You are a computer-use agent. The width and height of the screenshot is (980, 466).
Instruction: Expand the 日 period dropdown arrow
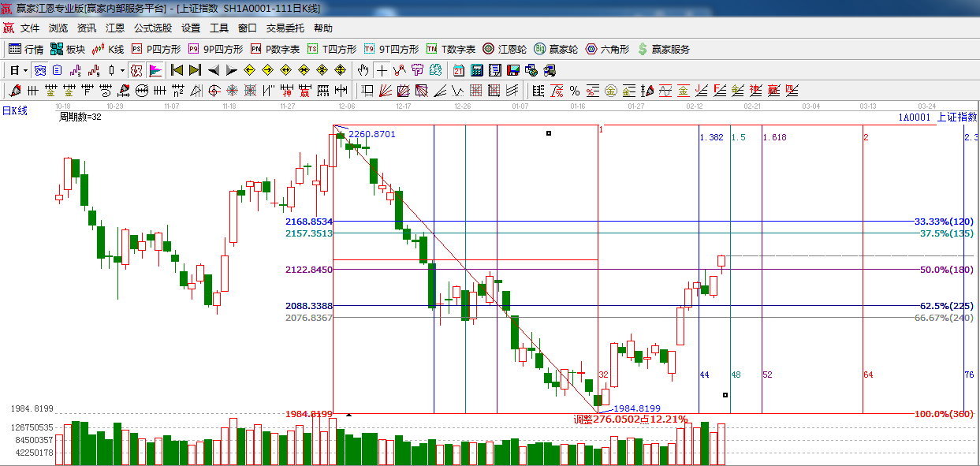[25, 70]
